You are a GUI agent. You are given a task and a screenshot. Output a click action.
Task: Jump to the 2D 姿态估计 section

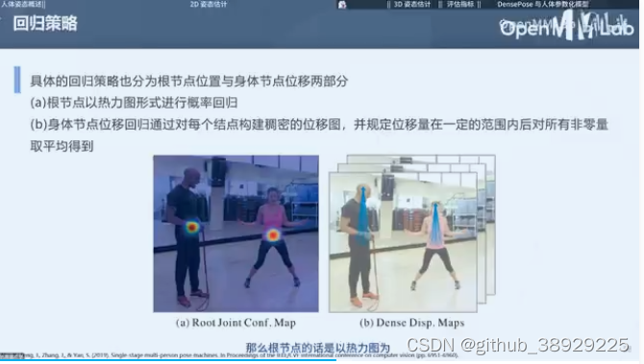[209, 4]
